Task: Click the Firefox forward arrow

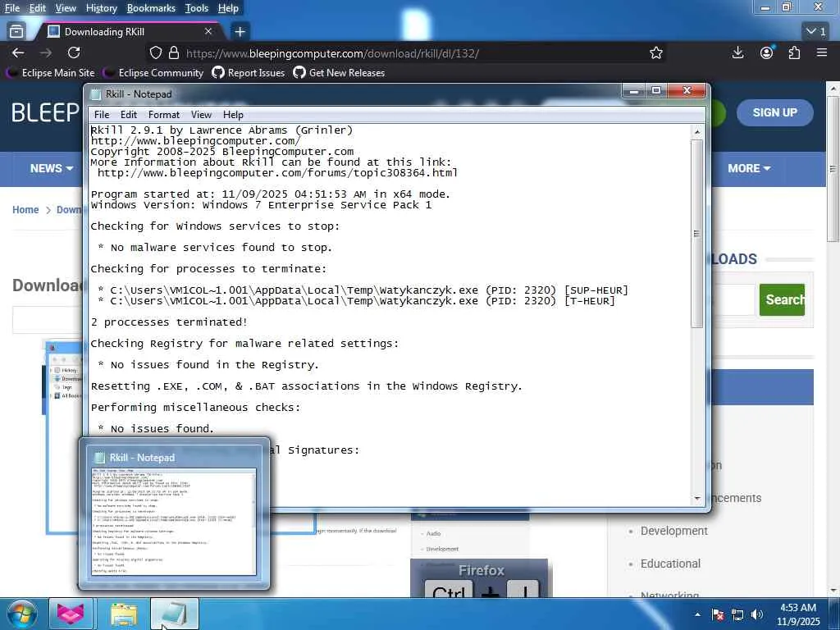Action: 46,52
